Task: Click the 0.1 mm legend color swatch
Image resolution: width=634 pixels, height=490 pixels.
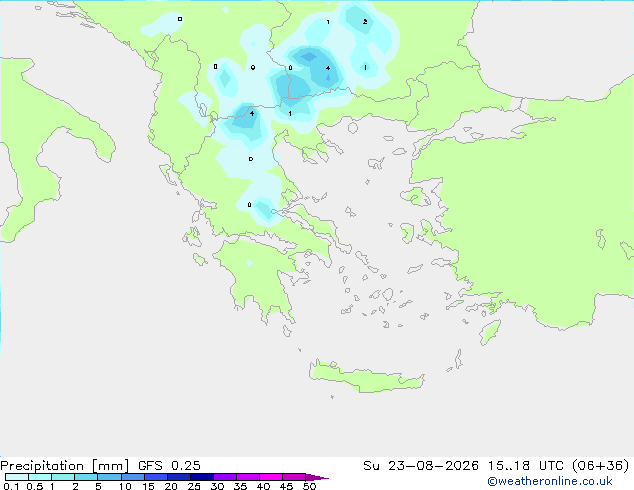Action: [17, 477]
